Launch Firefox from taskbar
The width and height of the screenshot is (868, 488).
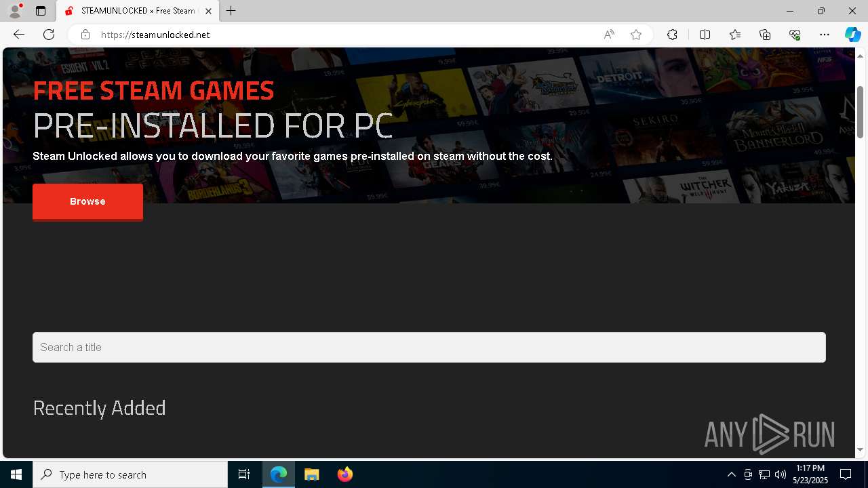344,474
